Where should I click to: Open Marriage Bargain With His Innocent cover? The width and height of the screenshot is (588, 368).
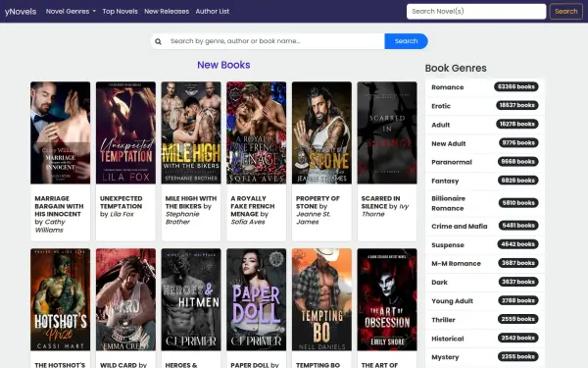click(x=61, y=132)
